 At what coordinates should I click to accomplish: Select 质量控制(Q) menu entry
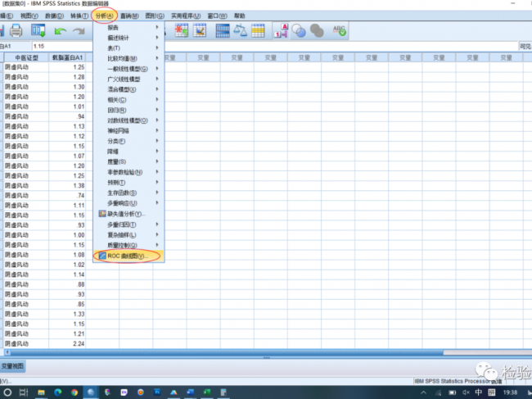click(x=129, y=245)
